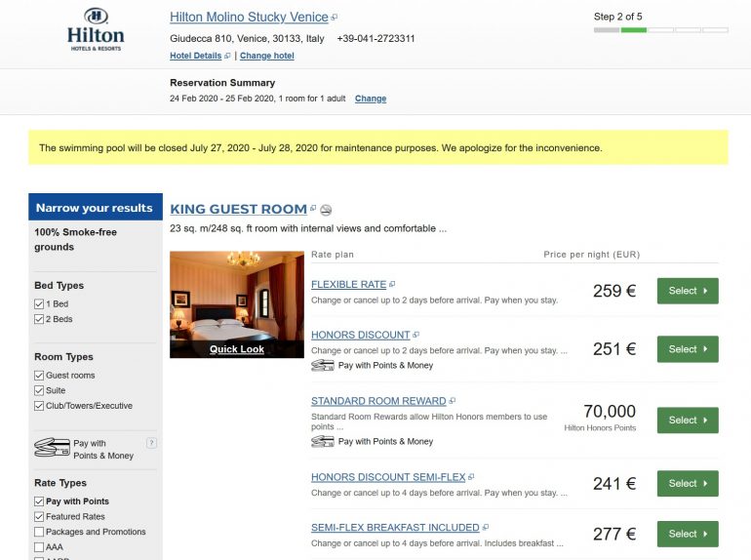
Task: Toggle the Suite room type checkbox
Action: [x=39, y=390]
